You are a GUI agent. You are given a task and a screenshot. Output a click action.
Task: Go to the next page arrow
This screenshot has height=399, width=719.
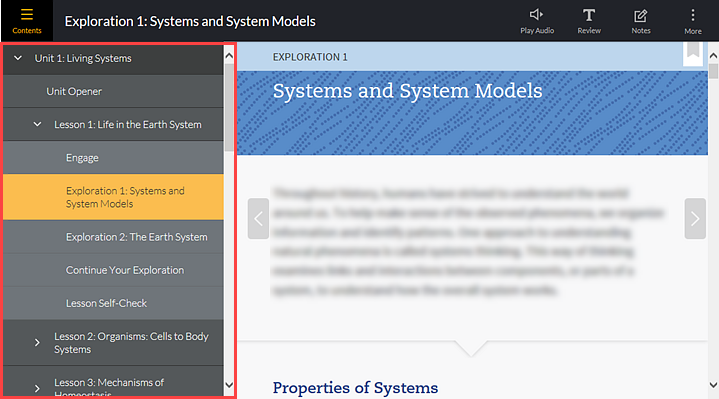click(695, 219)
